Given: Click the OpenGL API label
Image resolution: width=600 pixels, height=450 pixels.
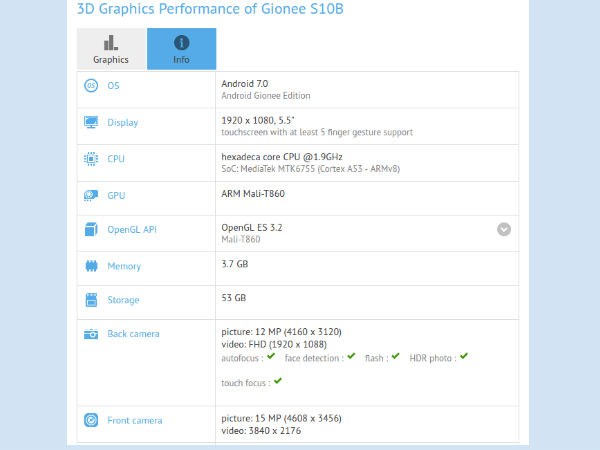Looking at the screenshot, I should click(x=132, y=230).
